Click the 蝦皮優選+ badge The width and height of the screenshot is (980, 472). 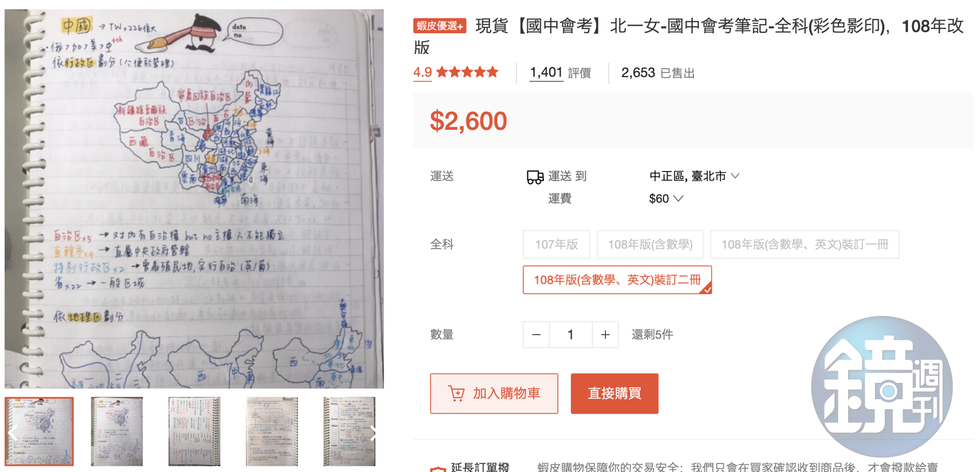[x=440, y=26]
